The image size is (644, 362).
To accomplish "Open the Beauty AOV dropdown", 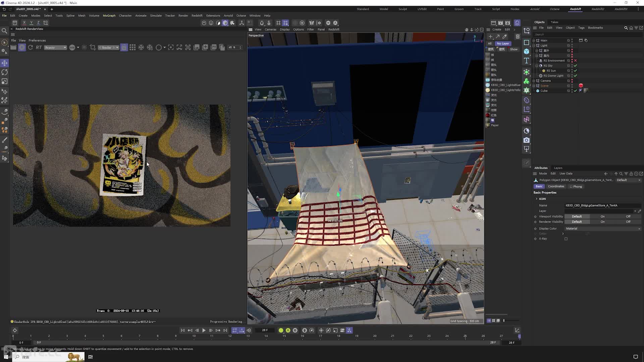I will point(55,48).
